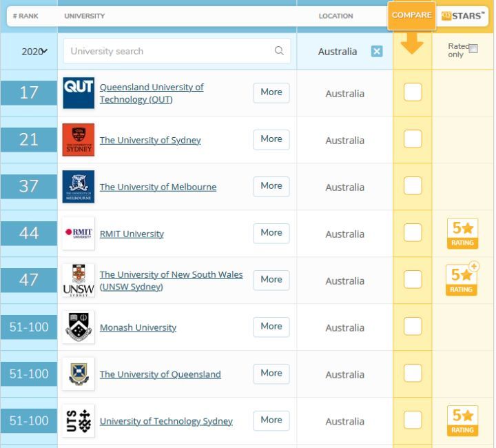Open The University of Sydney link
The height and width of the screenshot is (448, 496).
coord(150,140)
